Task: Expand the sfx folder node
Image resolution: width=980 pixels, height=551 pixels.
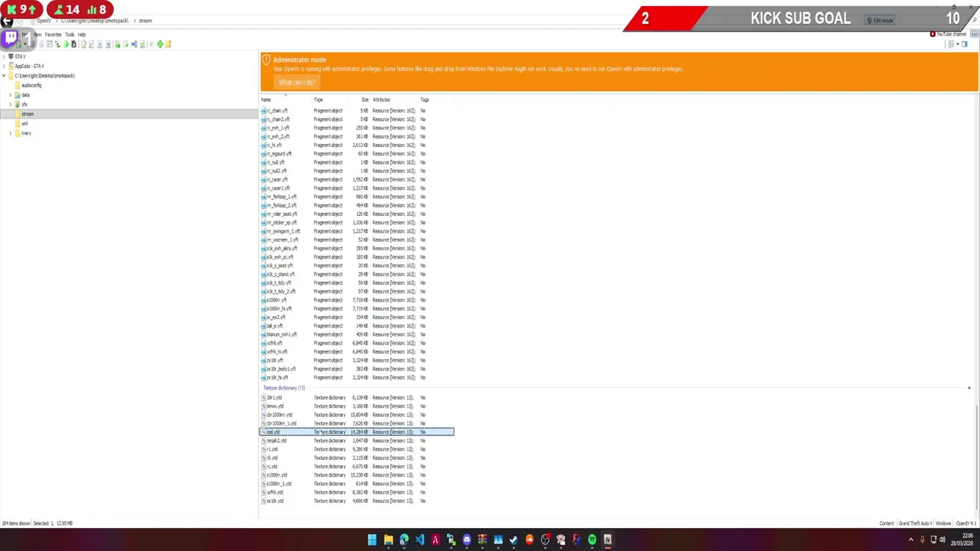Action: point(10,104)
